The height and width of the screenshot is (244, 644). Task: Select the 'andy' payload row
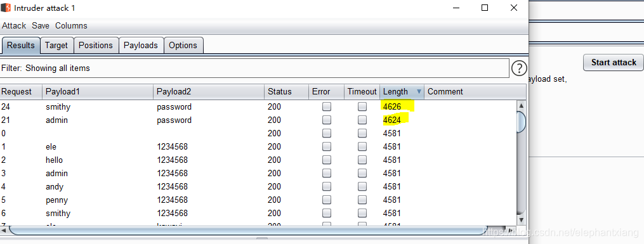click(x=55, y=186)
